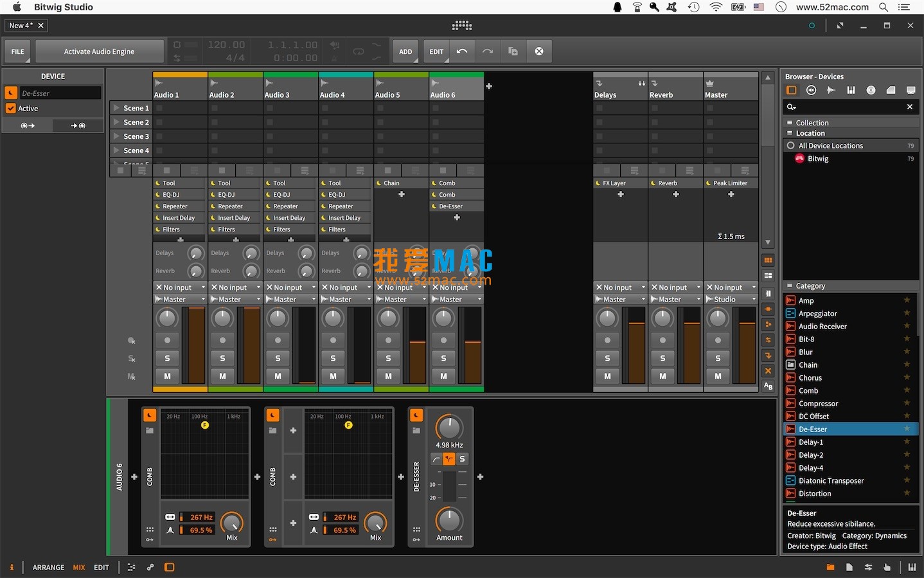Switch to the MIX view
Image resolution: width=924 pixels, height=578 pixels.
coord(79,567)
